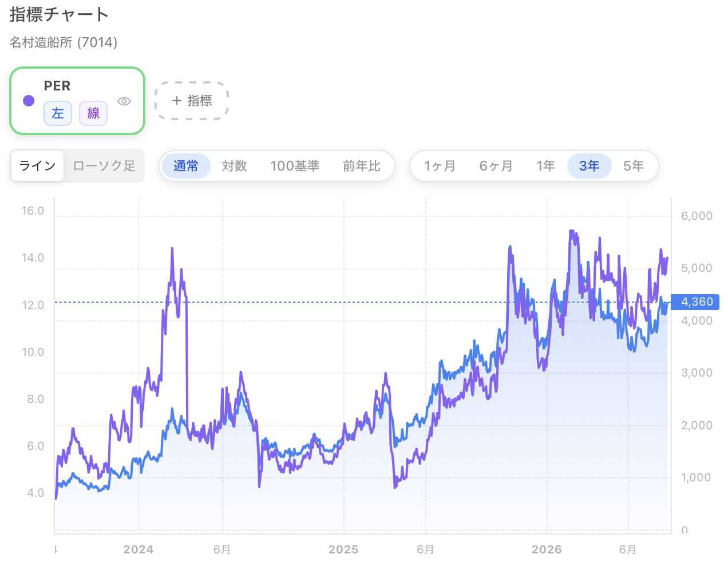The height and width of the screenshot is (578, 728).
Task: Click the 名村造船所 (7014) company name
Action: click(64, 42)
